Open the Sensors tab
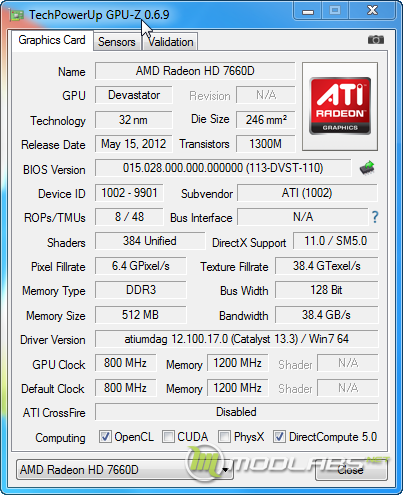This screenshot has width=403, height=495. [117, 42]
